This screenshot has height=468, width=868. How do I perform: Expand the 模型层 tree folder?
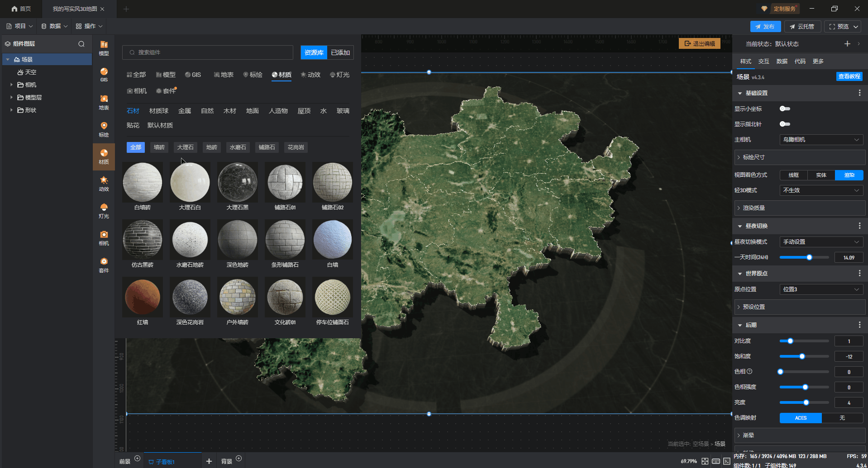pos(11,97)
